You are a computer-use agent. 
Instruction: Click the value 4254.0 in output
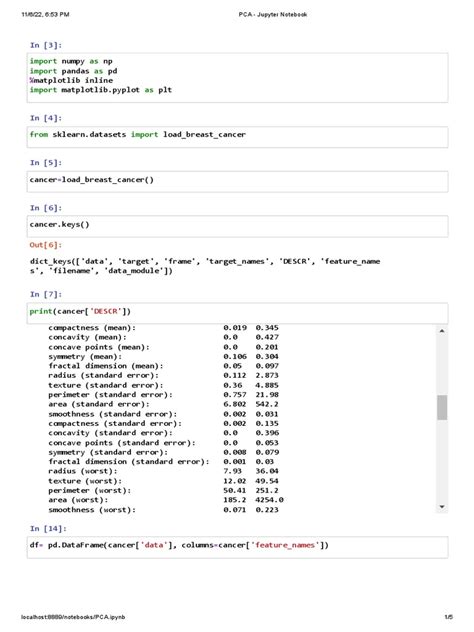pos(269,500)
